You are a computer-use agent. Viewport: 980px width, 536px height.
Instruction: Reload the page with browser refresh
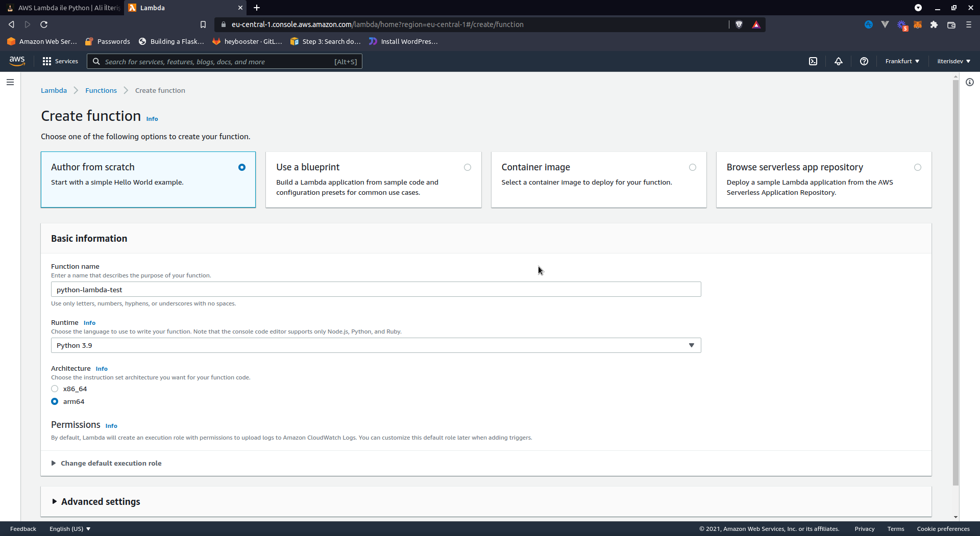[x=44, y=24]
